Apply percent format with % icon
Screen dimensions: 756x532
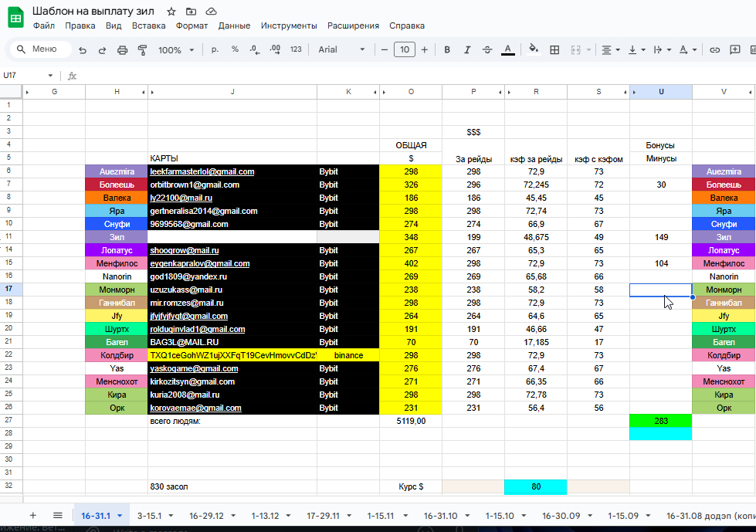(x=235, y=49)
